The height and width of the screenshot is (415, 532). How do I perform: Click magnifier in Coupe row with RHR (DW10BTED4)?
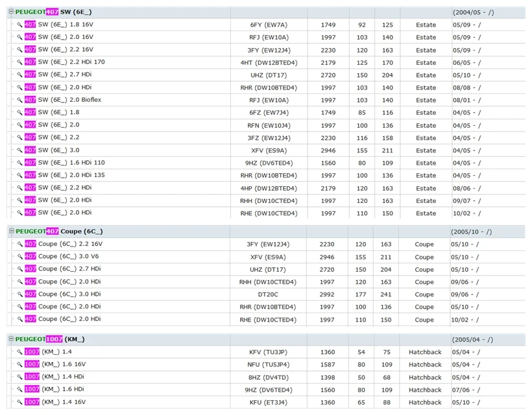[x=20, y=307]
